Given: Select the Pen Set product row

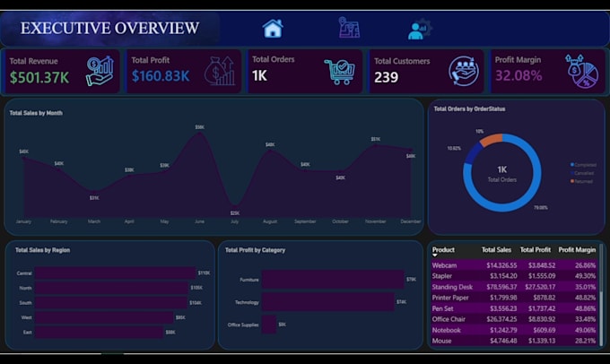Looking at the screenshot, I should point(514,308).
